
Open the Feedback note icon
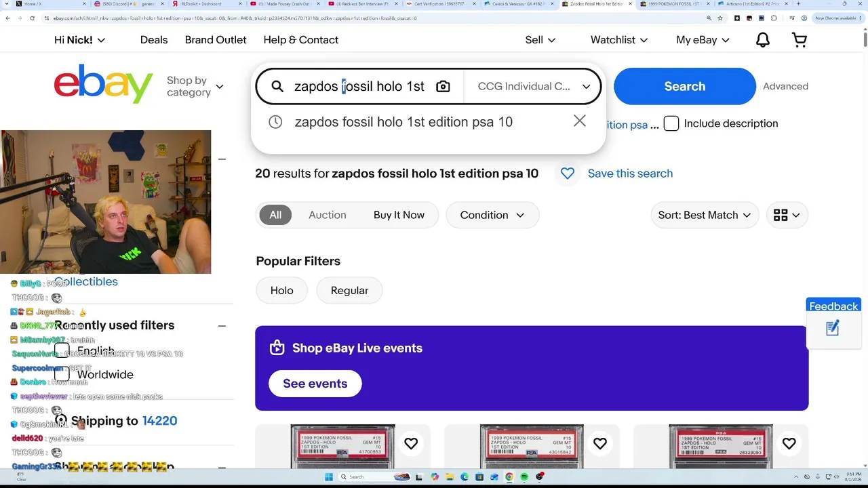pos(833,329)
